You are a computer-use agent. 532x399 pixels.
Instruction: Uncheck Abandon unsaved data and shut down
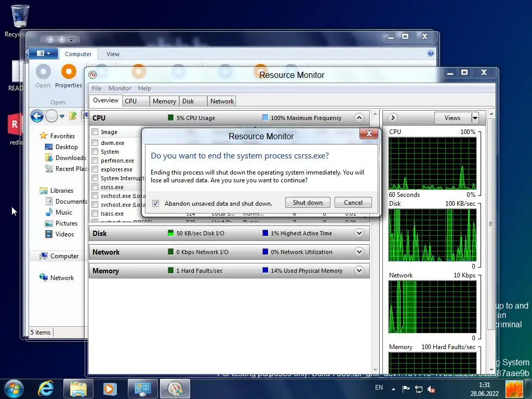(156, 204)
